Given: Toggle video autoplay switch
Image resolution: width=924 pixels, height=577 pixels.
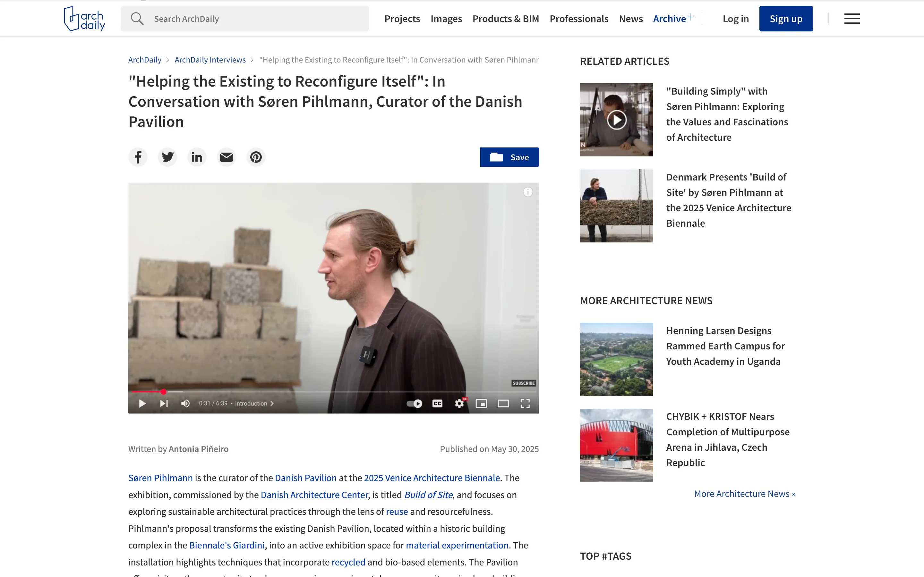Looking at the screenshot, I should pyautogui.click(x=415, y=403).
